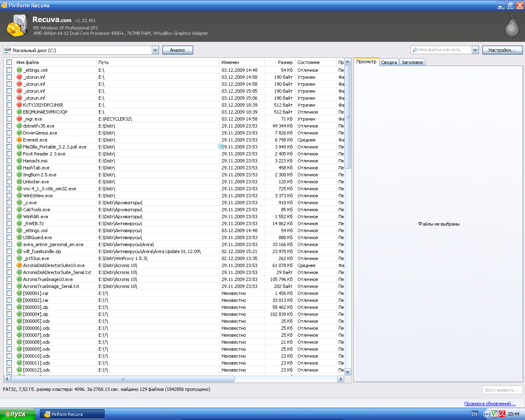
Task: Click the vertical scrollbar thumb of file list
Action: pos(348,117)
